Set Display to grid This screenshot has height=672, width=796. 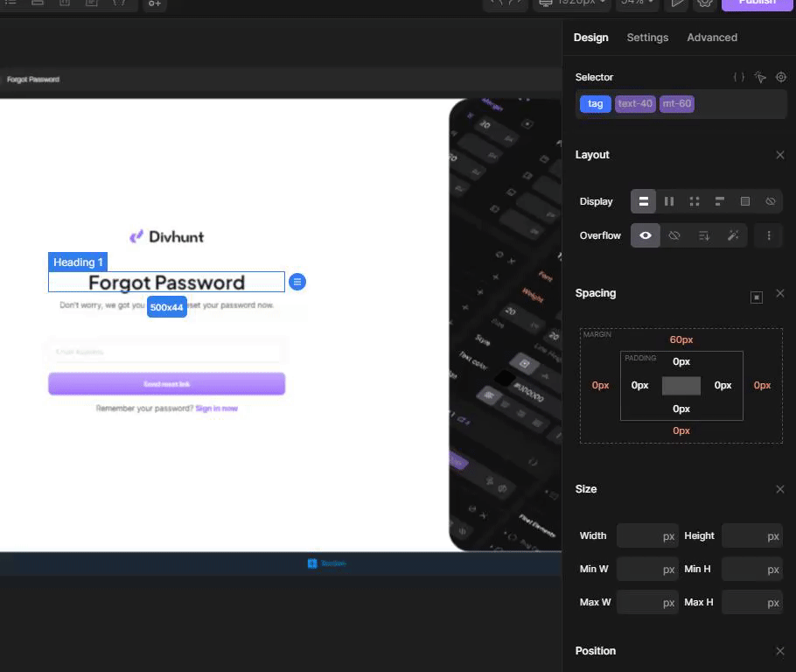695,201
